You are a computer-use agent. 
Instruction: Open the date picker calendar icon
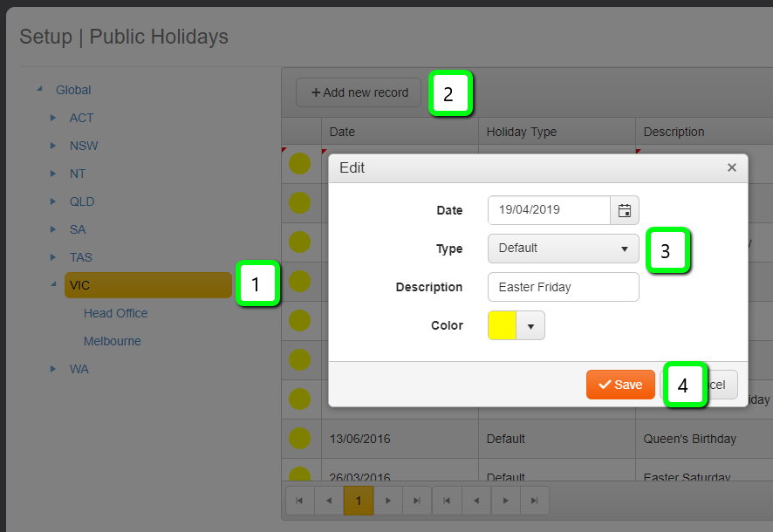coord(625,210)
